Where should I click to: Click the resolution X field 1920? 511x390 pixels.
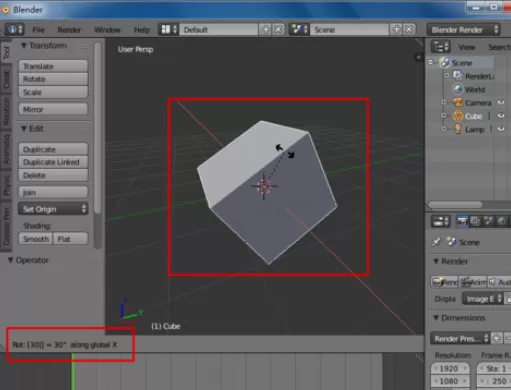tap(450, 369)
